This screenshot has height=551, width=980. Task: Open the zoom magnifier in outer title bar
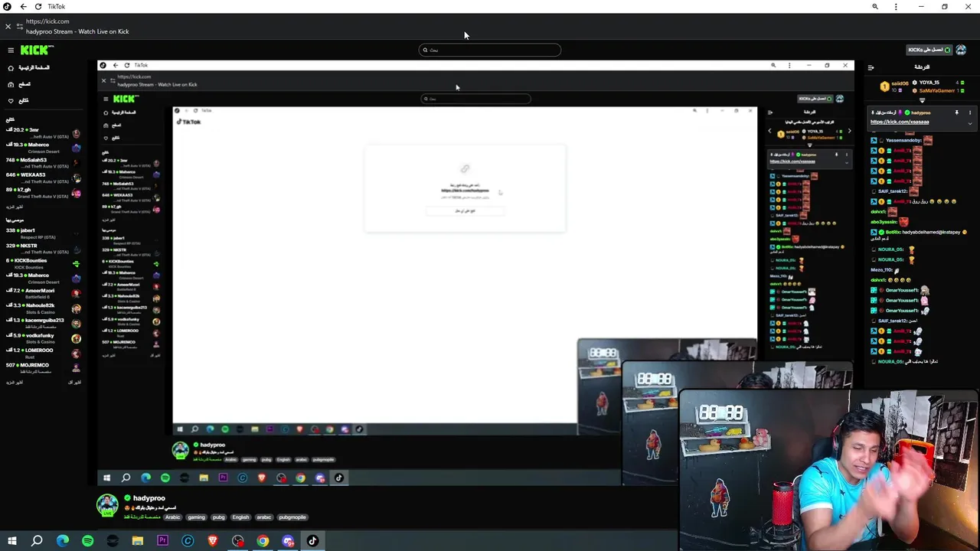[x=875, y=6]
